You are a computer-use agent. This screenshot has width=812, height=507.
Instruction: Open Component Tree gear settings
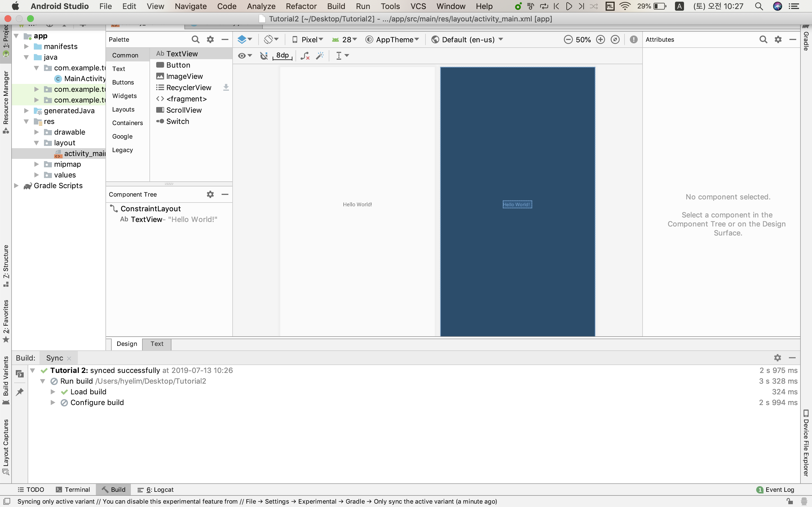tap(210, 194)
